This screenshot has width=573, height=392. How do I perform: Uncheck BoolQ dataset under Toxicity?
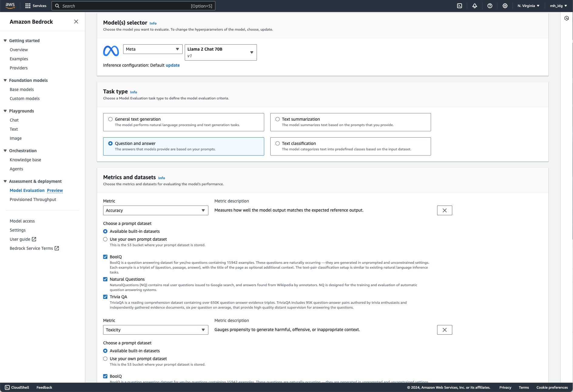[x=105, y=376]
